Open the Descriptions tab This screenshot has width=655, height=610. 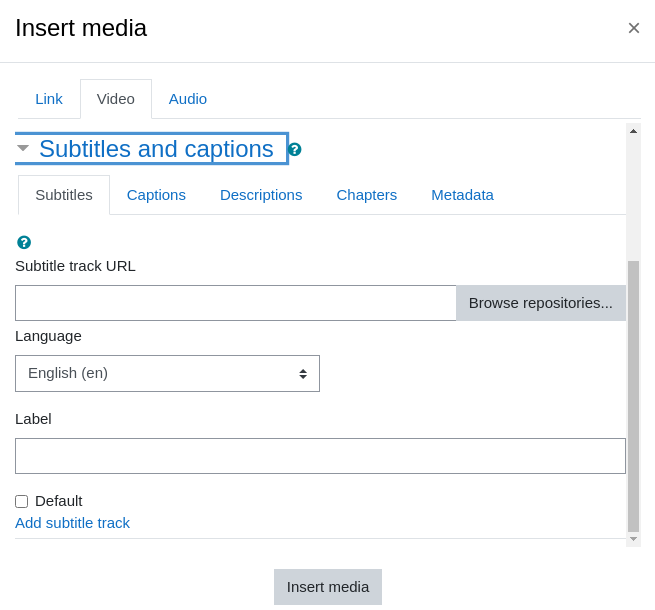[261, 195]
